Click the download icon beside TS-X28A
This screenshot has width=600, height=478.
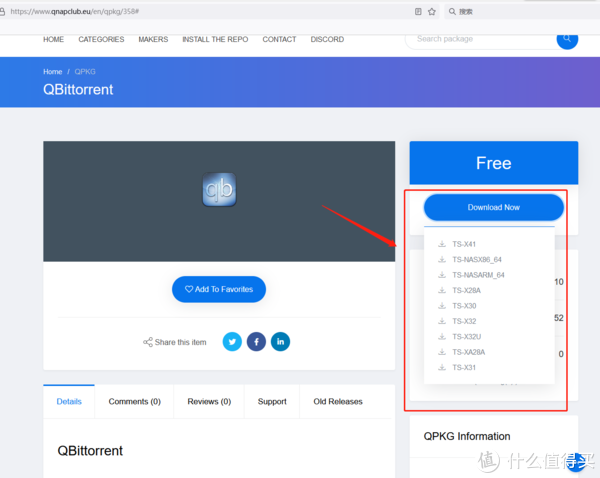442,290
